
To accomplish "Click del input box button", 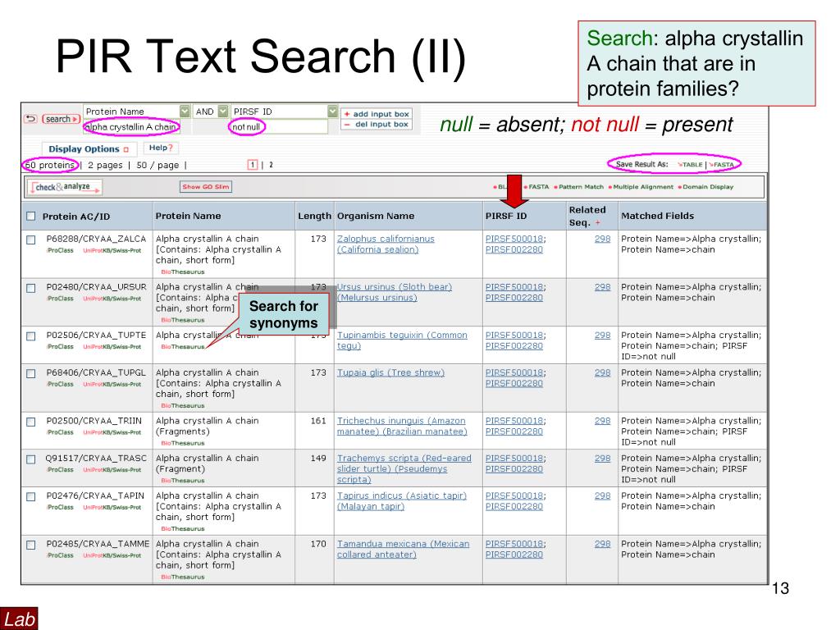I will click(x=376, y=125).
